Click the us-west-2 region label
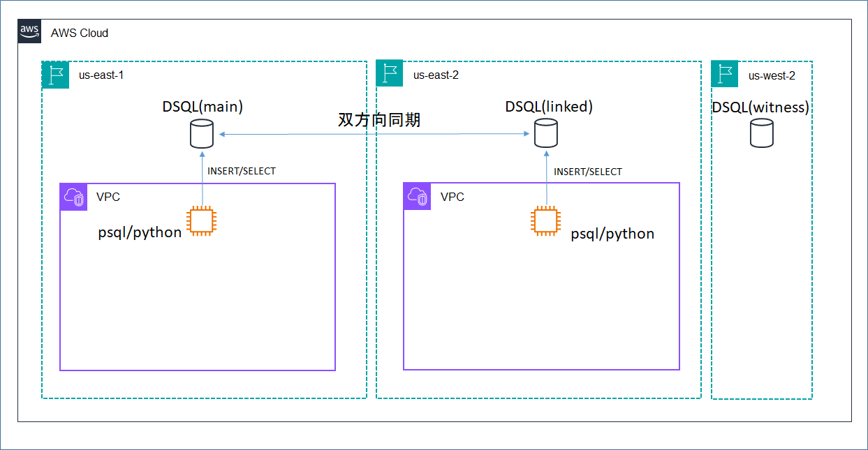The image size is (868, 450). (772, 76)
